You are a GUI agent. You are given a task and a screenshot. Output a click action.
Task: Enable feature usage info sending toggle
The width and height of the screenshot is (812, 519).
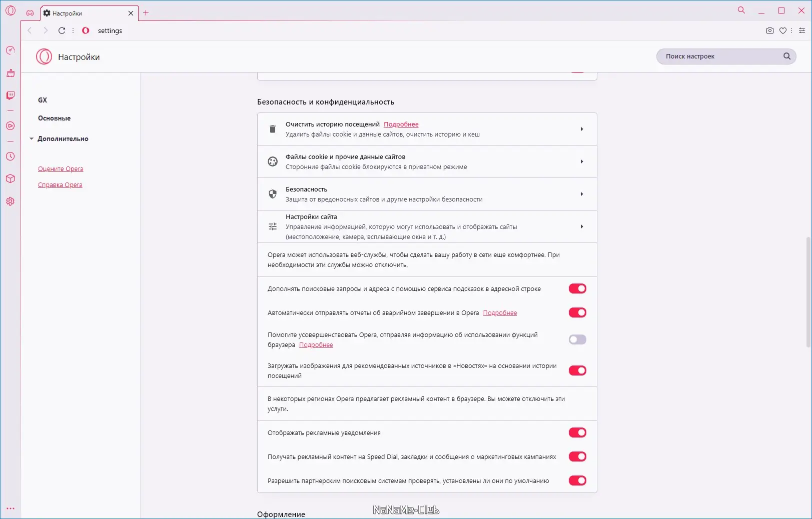(577, 339)
